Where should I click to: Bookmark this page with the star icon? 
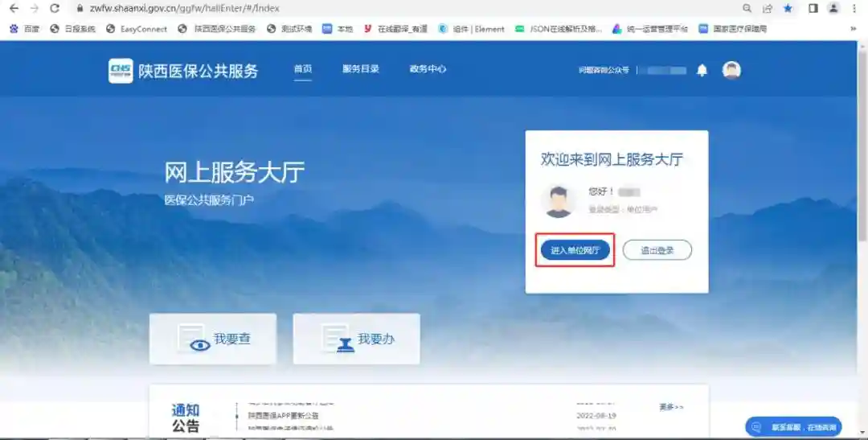788,8
